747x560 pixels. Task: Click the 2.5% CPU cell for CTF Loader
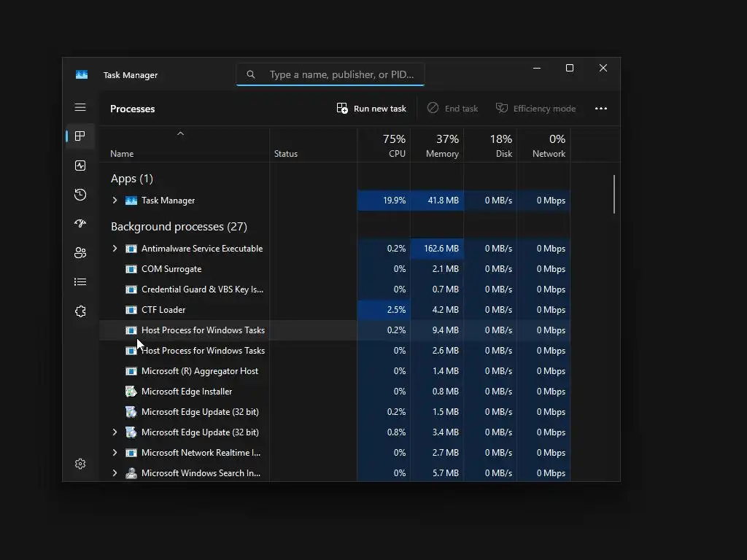click(384, 310)
